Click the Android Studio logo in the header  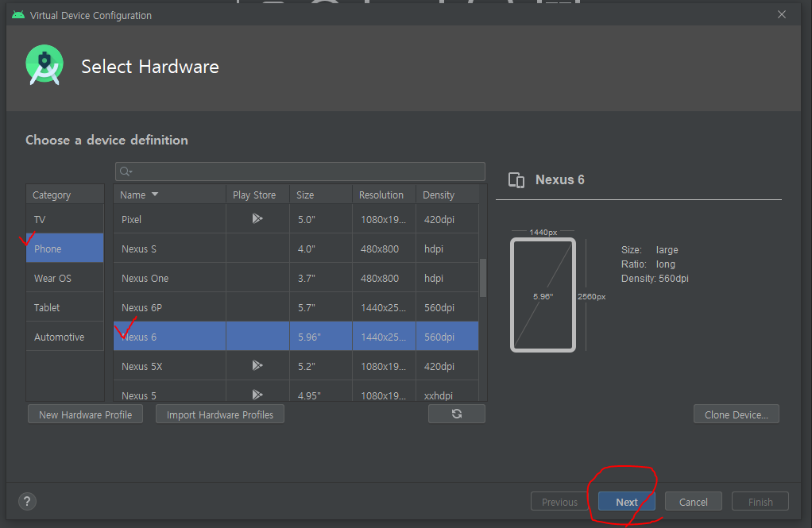click(44, 65)
